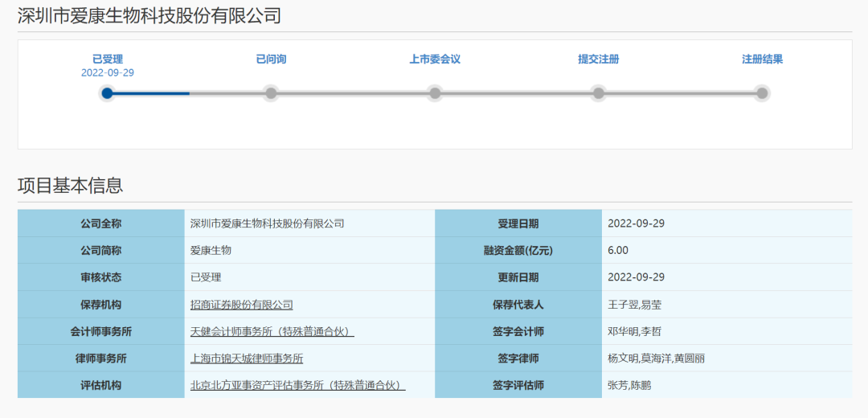Click the 保荐代表人 names 王子翌,易莹

pos(635,305)
